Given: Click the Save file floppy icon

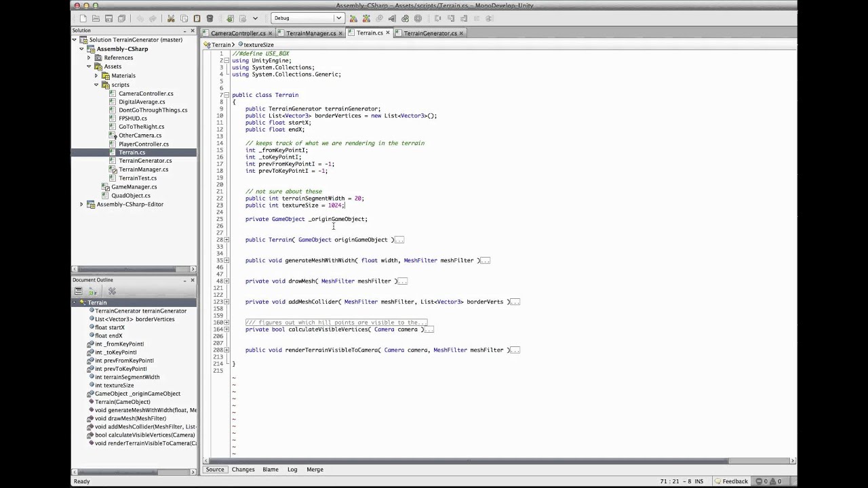Looking at the screenshot, I should click(x=108, y=18).
